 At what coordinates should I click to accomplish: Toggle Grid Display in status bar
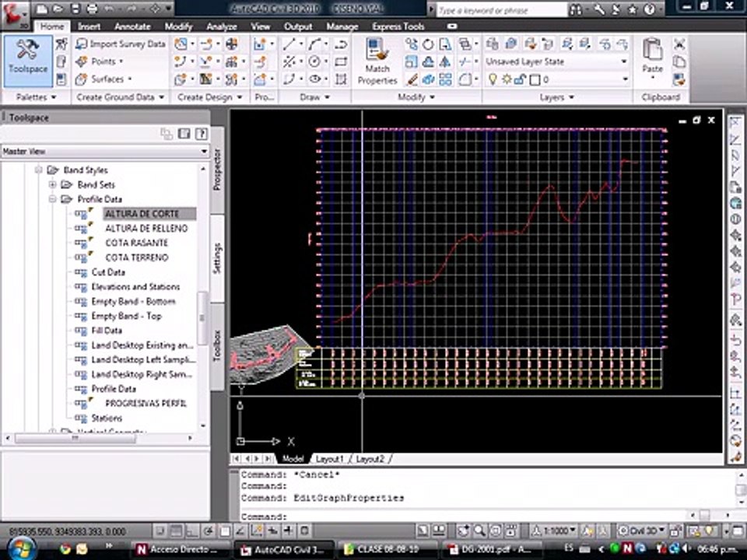click(x=177, y=530)
